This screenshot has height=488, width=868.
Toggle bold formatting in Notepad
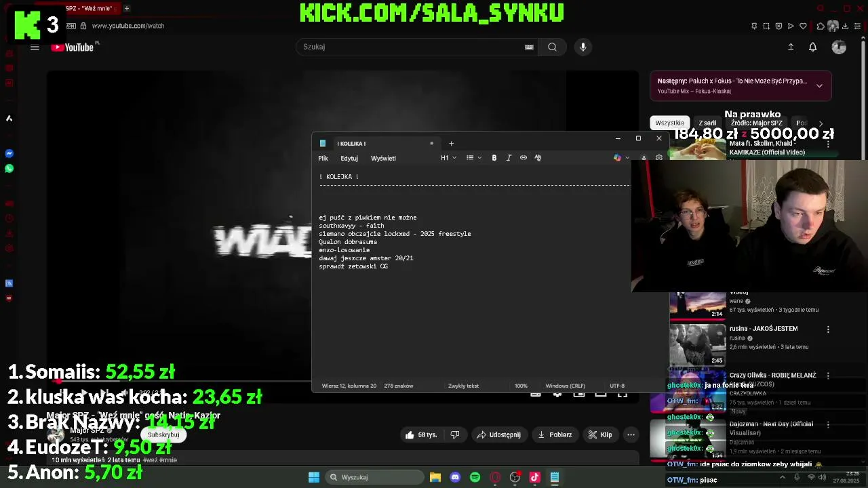coord(494,158)
